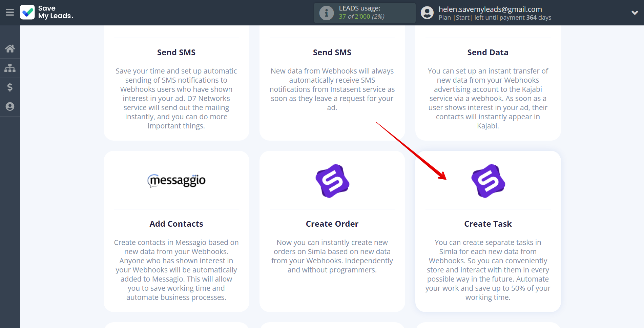The width and height of the screenshot is (644, 328).
Task: Open the hamburger menu
Action: tap(10, 13)
